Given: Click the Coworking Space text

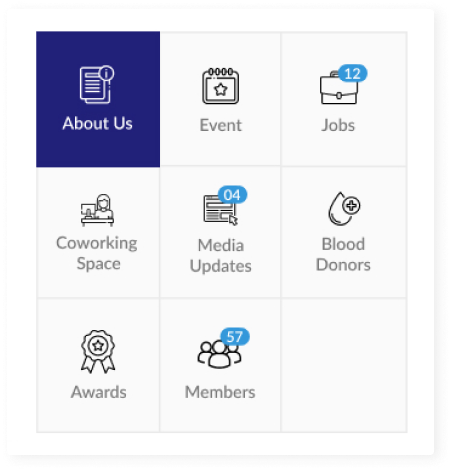Looking at the screenshot, I should pos(97,253).
